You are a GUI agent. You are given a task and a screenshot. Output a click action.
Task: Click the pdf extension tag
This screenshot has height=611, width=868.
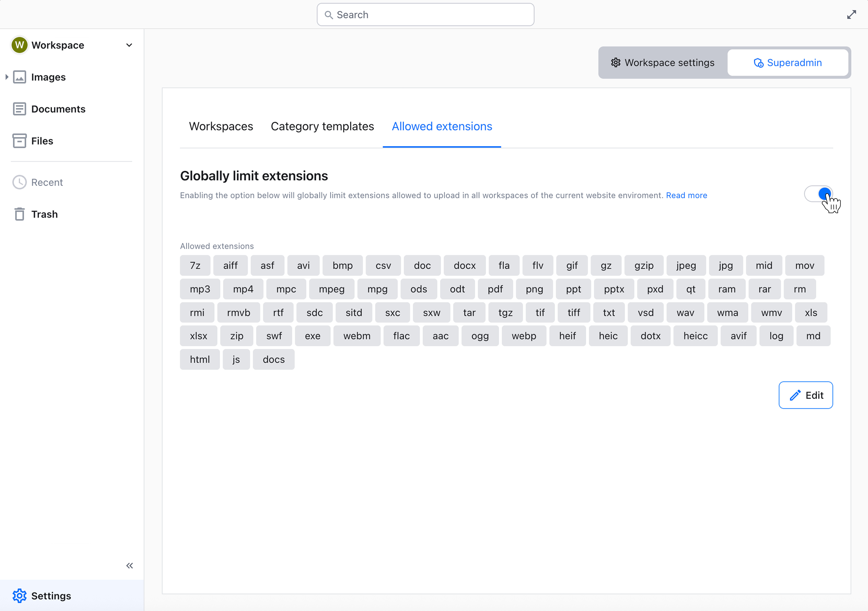(495, 289)
